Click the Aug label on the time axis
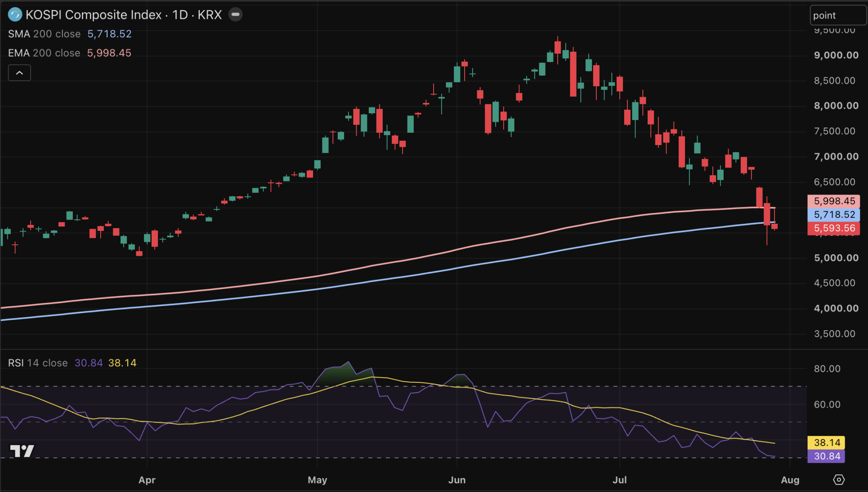The width and height of the screenshot is (868, 492). [x=790, y=480]
